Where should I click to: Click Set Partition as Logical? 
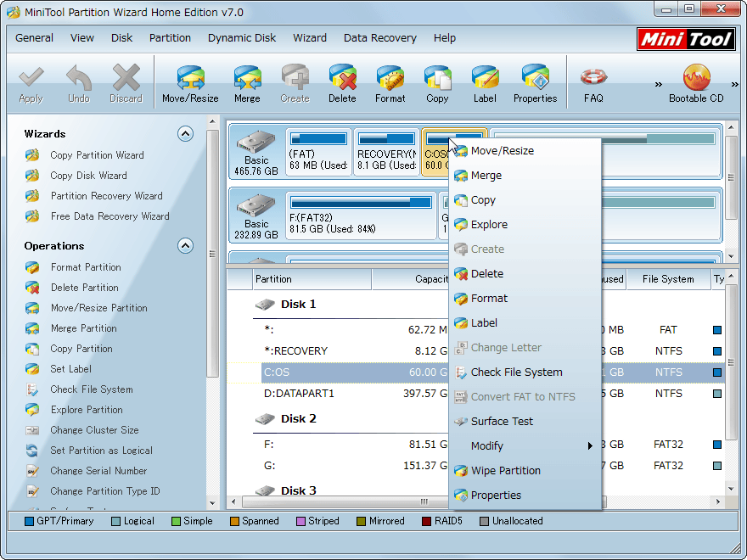pyautogui.click(x=102, y=451)
